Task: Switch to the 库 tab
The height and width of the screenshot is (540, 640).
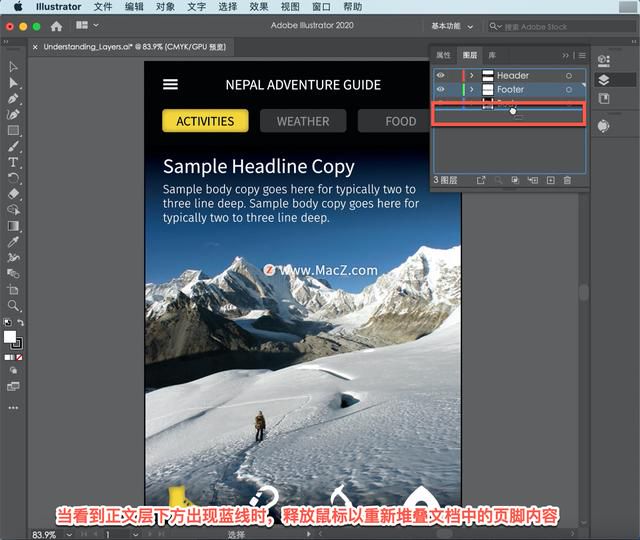Action: pyautogui.click(x=492, y=55)
